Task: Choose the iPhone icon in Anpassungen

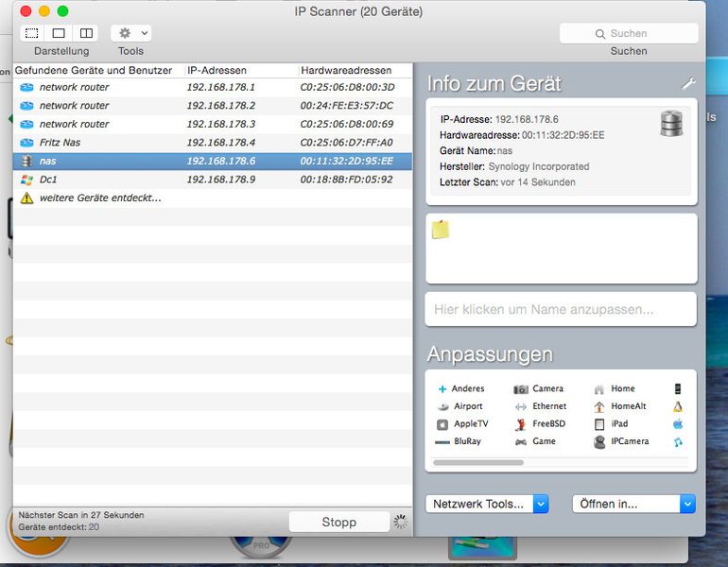Action: click(678, 388)
